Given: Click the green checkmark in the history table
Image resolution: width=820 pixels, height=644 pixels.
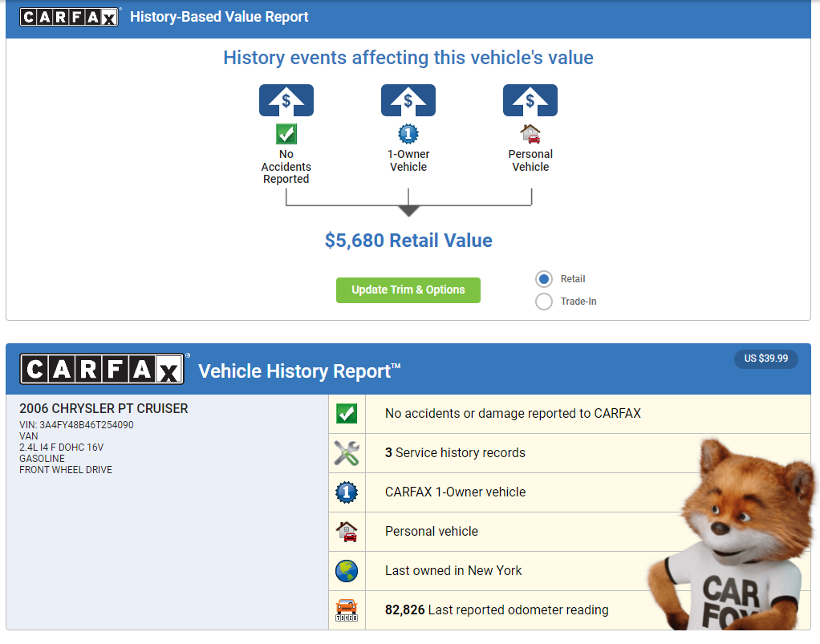Looking at the screenshot, I should (x=347, y=414).
